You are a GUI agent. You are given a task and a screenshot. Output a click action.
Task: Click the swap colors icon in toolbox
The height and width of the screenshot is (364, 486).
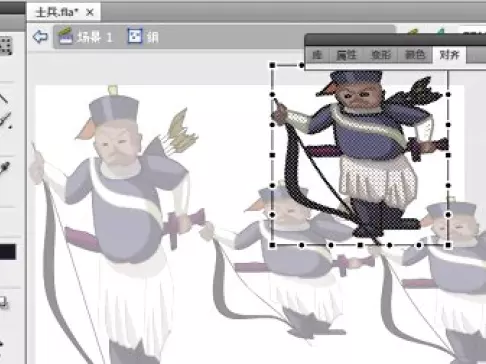[3, 303]
